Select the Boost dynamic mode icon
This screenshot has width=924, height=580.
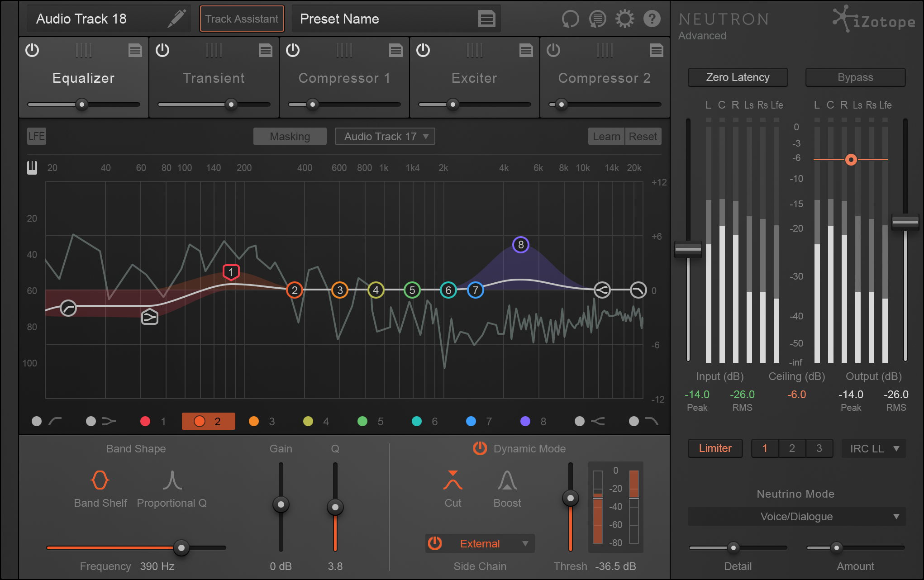(x=507, y=480)
